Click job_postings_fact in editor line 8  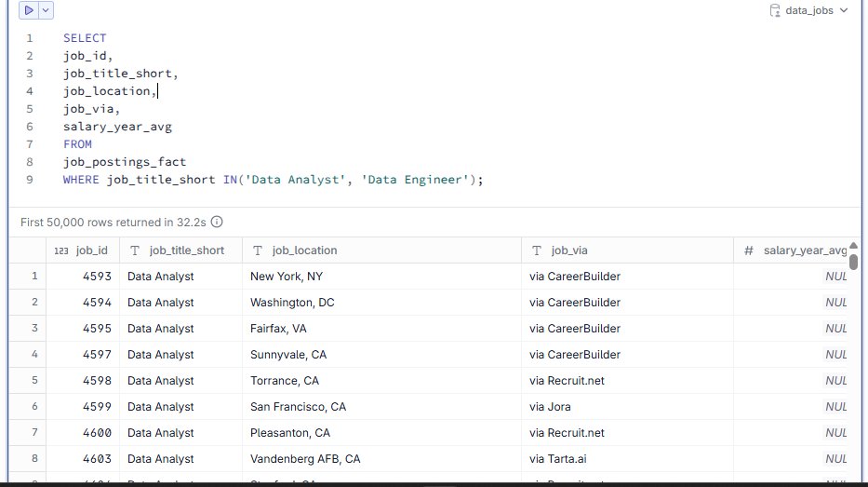tap(125, 162)
